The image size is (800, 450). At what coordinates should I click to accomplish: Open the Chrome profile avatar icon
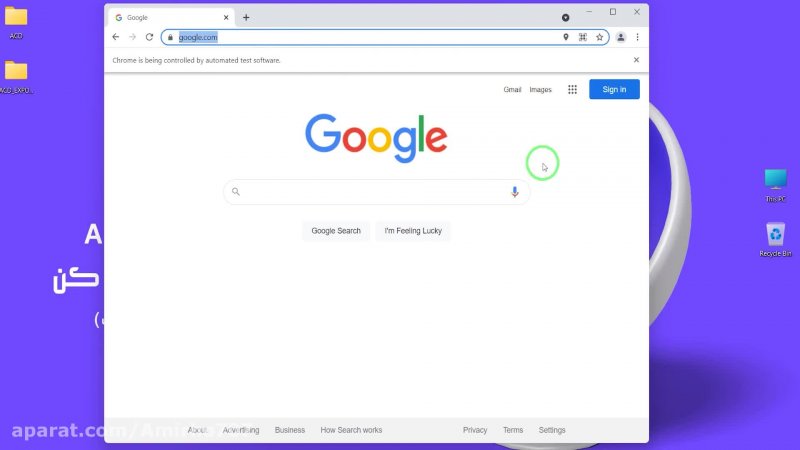[x=620, y=37]
